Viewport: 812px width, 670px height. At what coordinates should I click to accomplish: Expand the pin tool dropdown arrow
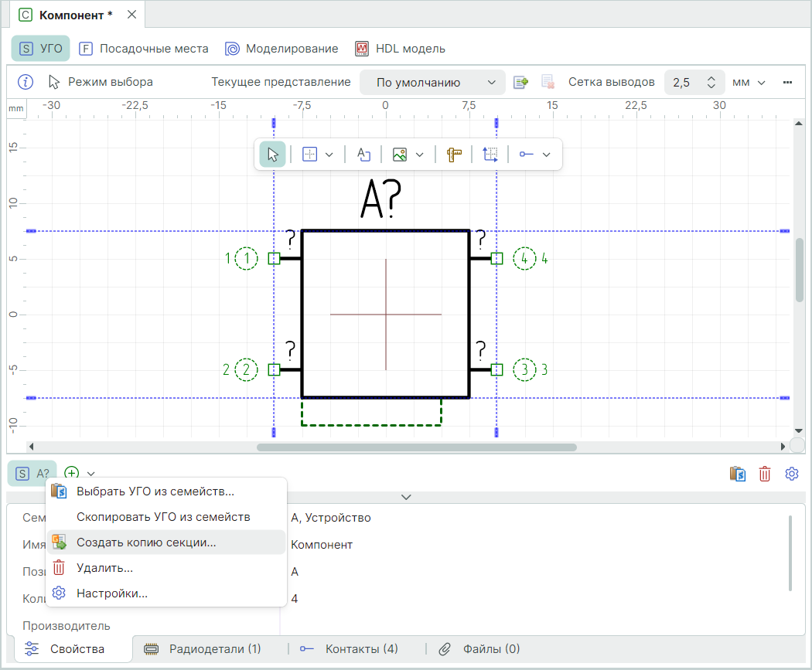tap(547, 155)
